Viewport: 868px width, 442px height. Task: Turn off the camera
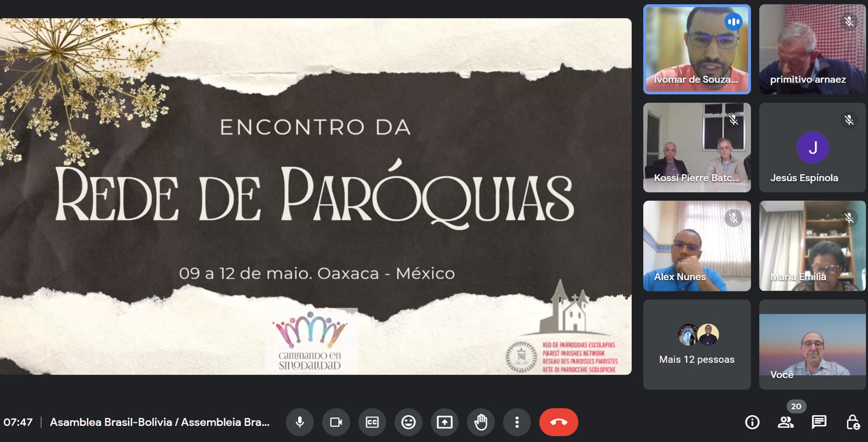tap(336, 422)
